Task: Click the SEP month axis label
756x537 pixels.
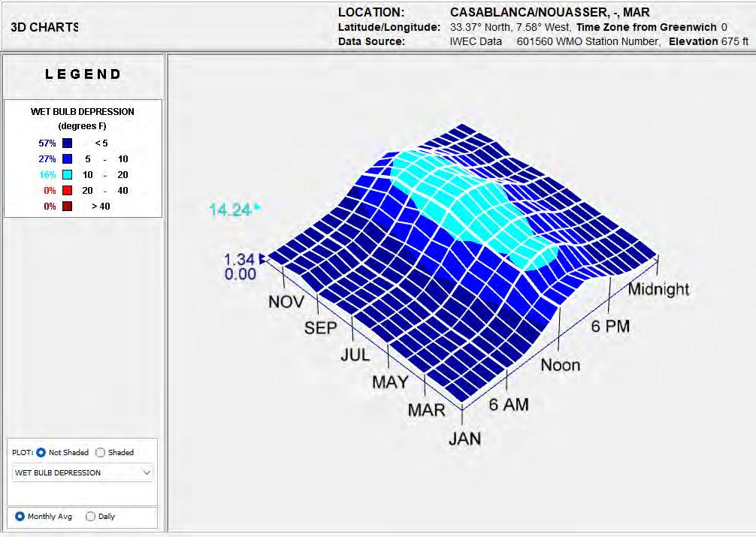Action: 321,328
